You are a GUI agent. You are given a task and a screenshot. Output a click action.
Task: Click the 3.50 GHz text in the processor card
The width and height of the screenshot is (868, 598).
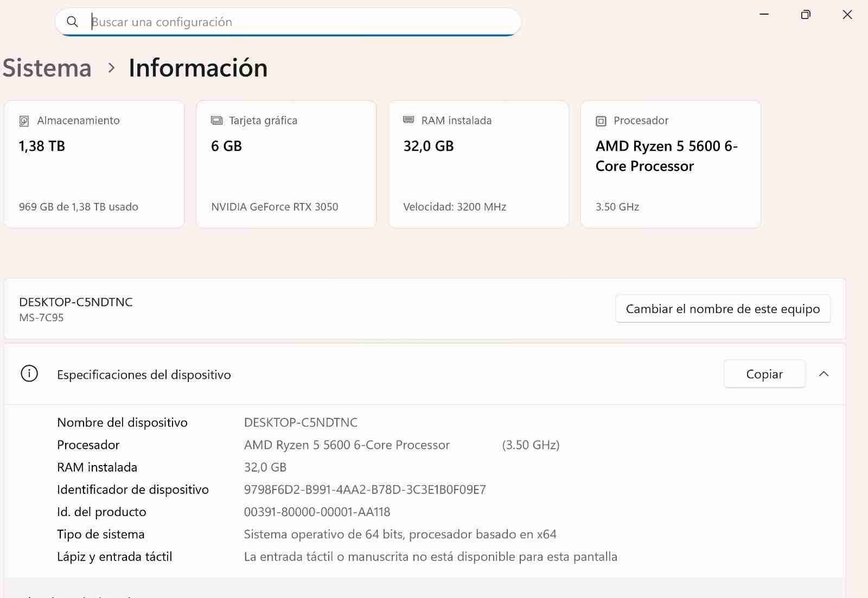(617, 207)
